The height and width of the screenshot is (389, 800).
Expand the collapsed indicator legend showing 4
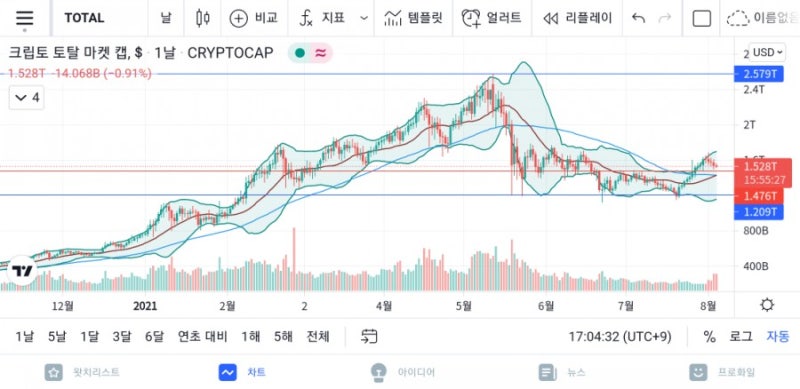coord(27,98)
